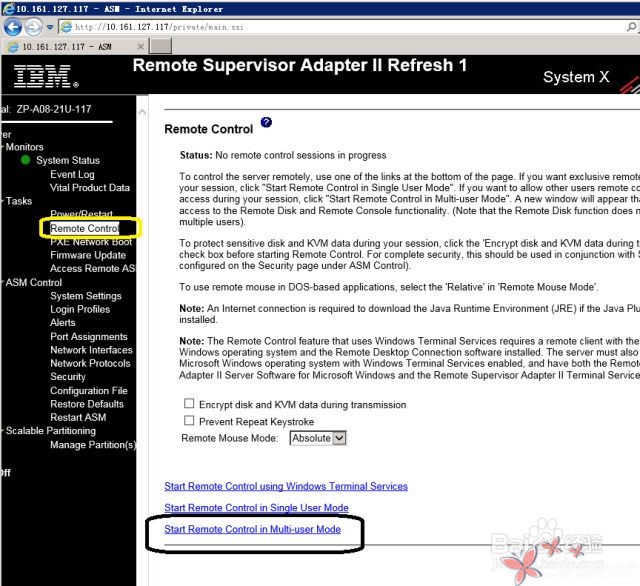Collapse the Monitors section
The height and width of the screenshot is (586, 640).
pyautogui.click(x=24, y=147)
